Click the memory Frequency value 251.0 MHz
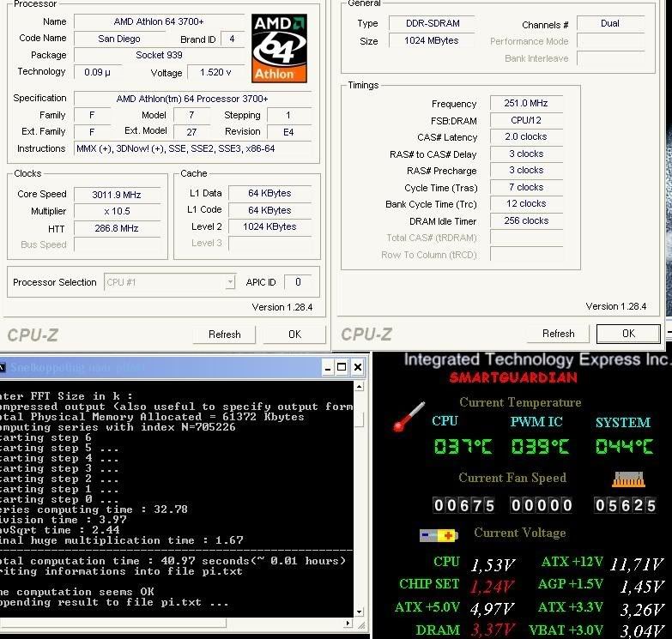Screen dimensions: 672x639 (x=526, y=104)
